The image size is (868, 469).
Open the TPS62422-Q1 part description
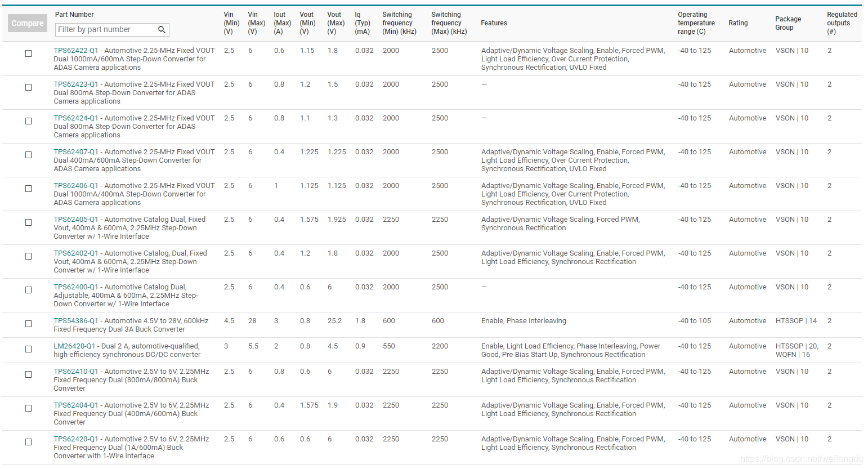tap(134, 59)
